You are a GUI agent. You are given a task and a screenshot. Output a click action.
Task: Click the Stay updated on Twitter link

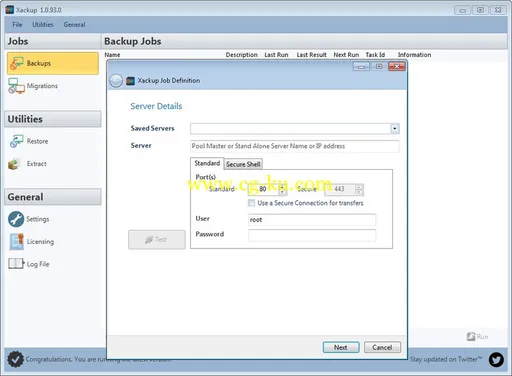pos(446,359)
